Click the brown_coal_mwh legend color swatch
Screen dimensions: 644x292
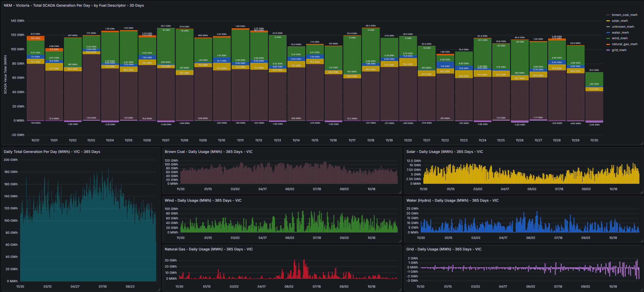coord(608,15)
